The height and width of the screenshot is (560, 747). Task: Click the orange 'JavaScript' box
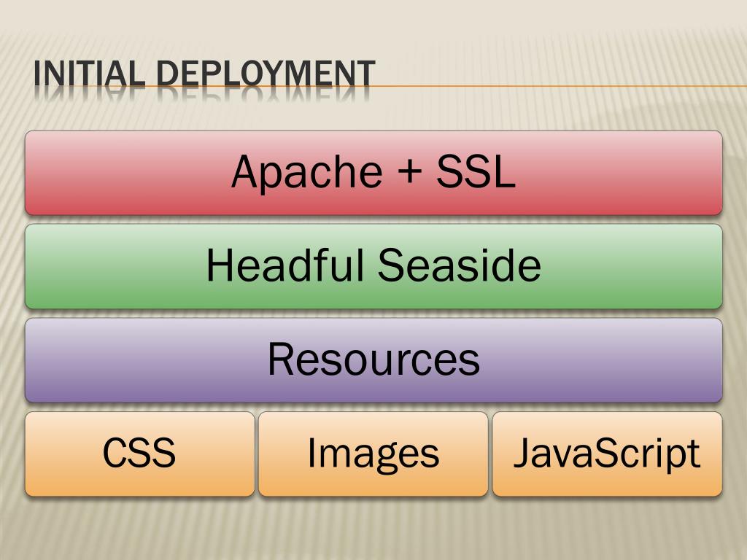click(x=608, y=454)
